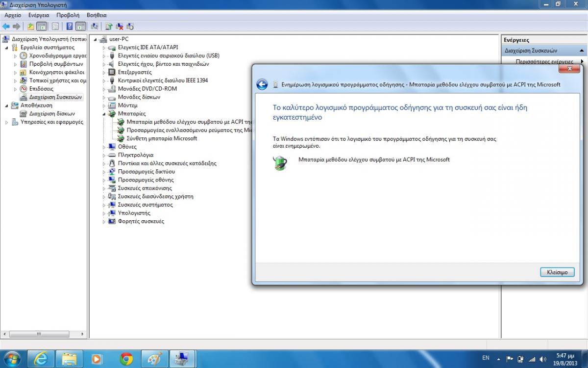Click the Update driver software toolbar icon
Image resolution: width=588 pixels, height=368 pixels.
pos(109,26)
